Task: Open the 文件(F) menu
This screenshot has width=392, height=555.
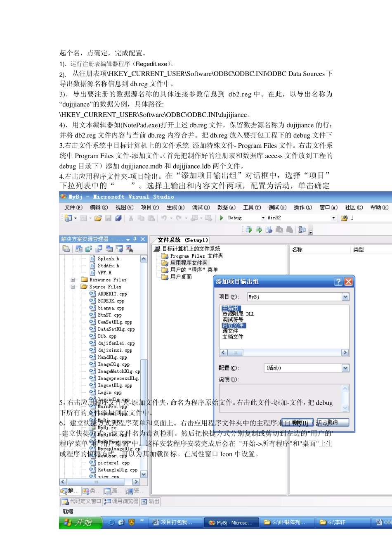Action: pos(73,207)
